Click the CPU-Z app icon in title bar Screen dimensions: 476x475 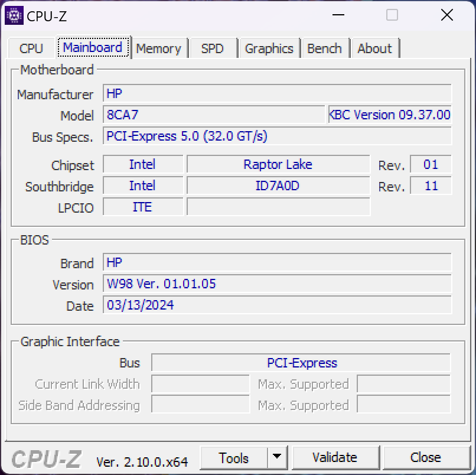click(14, 15)
